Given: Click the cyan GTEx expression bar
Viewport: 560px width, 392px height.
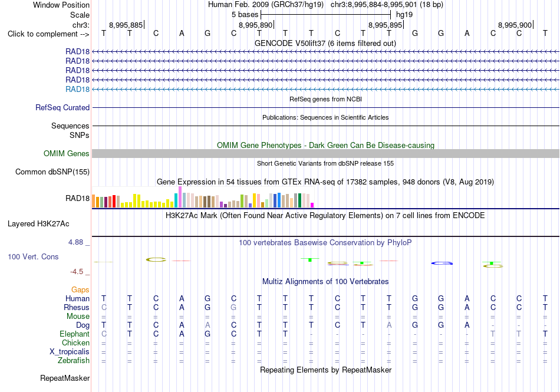Looking at the screenshot, I should tap(176, 200).
